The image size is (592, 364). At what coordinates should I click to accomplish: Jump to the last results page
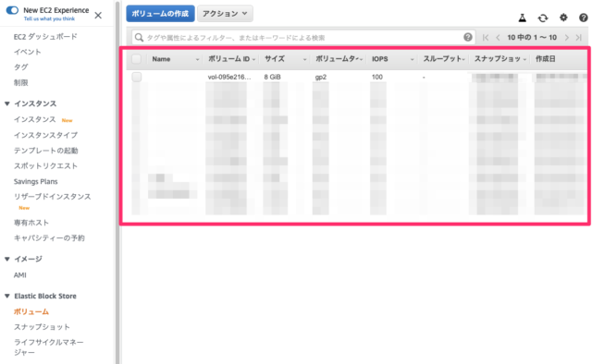(x=579, y=37)
